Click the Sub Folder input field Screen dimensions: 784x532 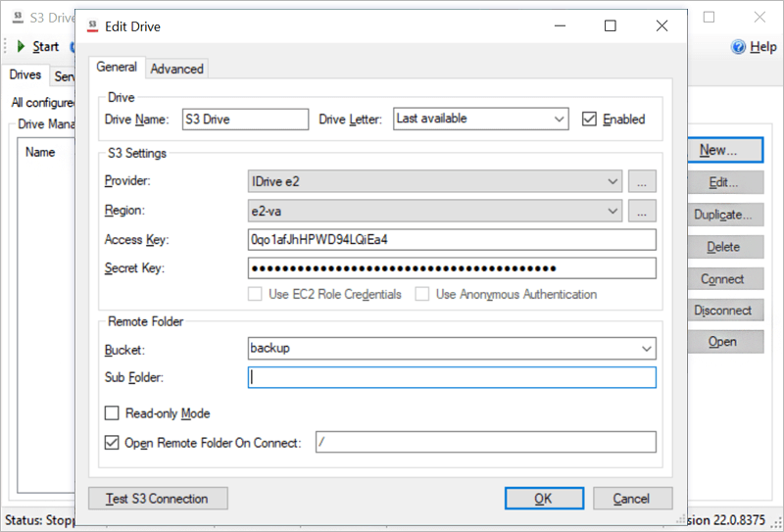point(452,377)
